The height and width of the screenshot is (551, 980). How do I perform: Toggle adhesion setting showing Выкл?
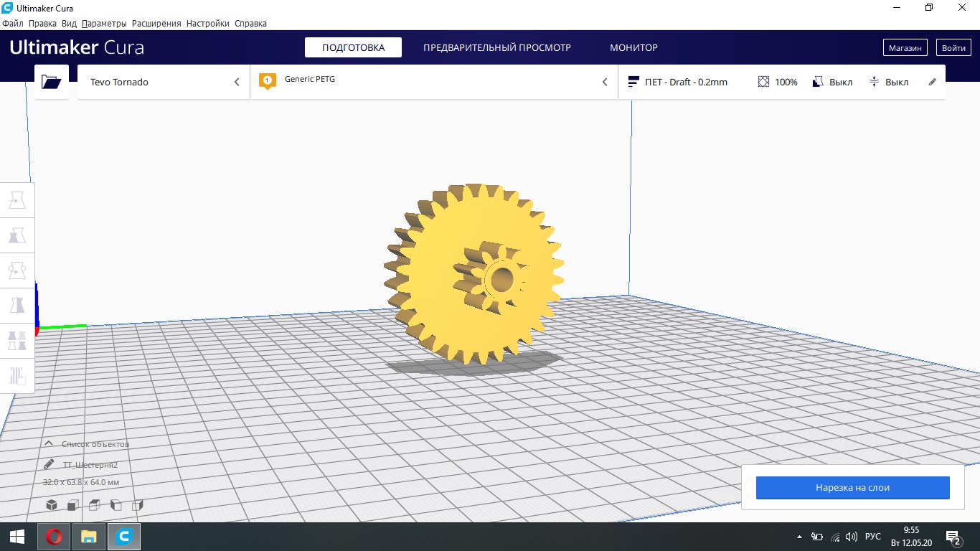888,82
